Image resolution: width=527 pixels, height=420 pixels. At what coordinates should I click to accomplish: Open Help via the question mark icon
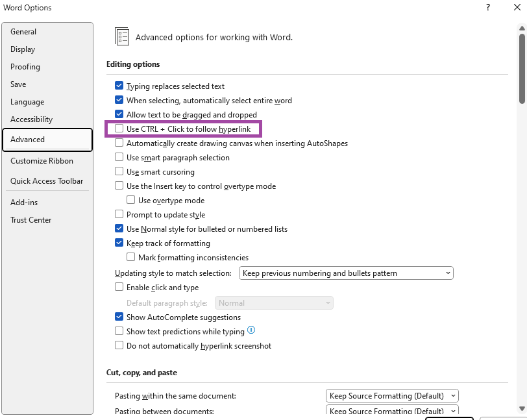click(487, 7)
